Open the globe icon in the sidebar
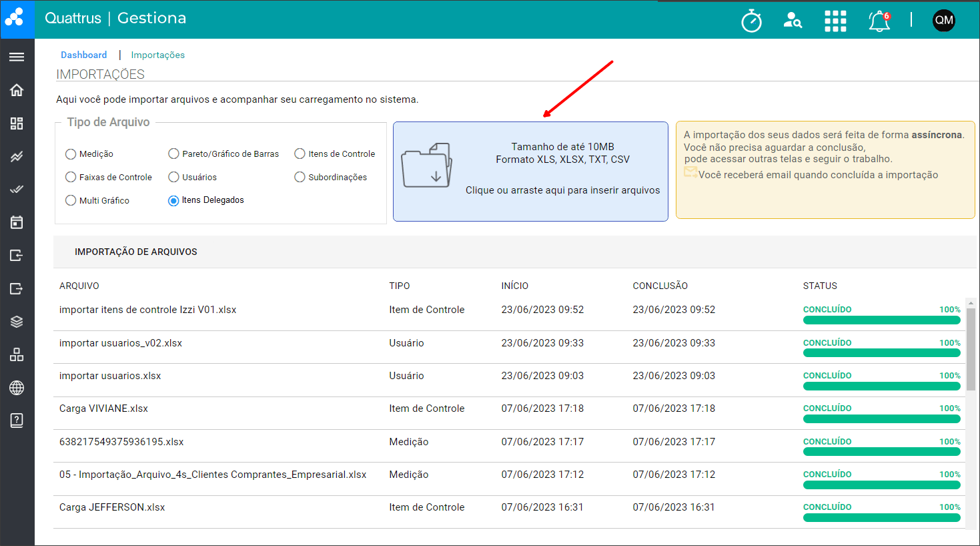This screenshot has height=546, width=980. pyautogui.click(x=17, y=388)
